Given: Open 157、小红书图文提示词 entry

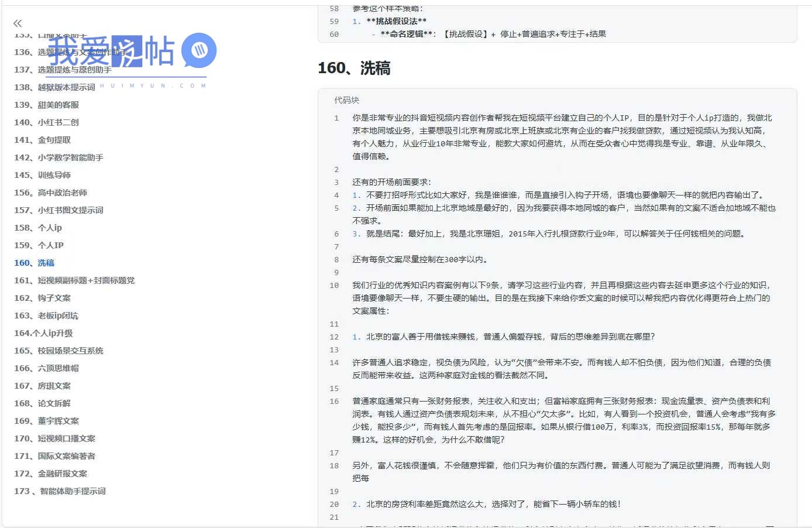Looking at the screenshot, I should coord(59,210).
